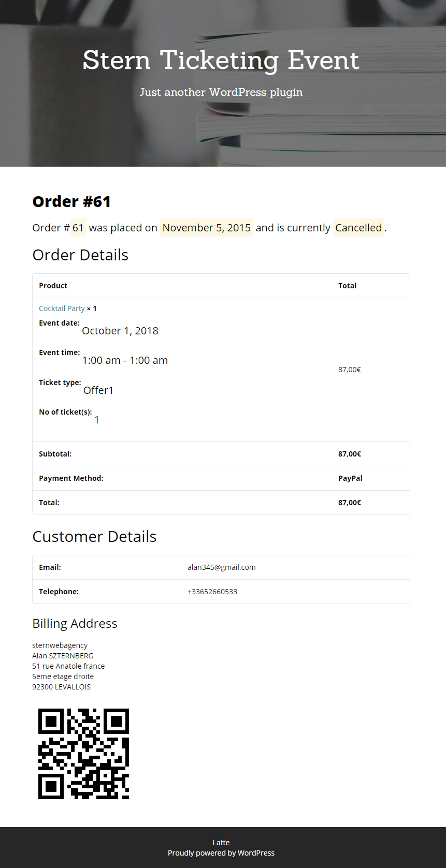Click the order QR code image
This screenshot has width=446, height=868.
pyautogui.click(x=83, y=754)
